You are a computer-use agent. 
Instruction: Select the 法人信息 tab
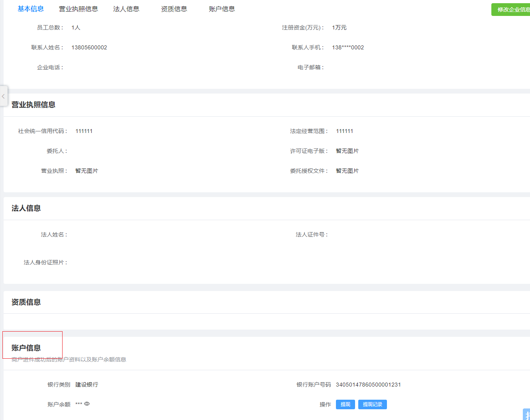[126, 9]
